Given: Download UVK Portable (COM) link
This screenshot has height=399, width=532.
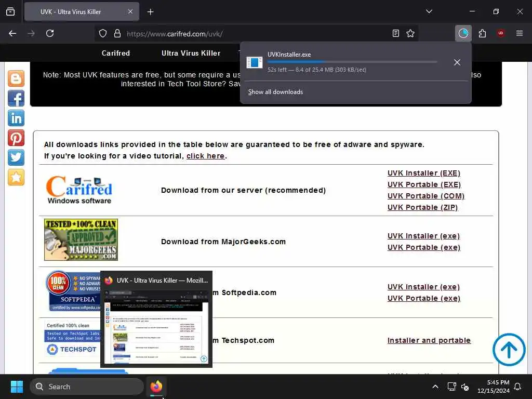Looking at the screenshot, I should click(426, 196).
